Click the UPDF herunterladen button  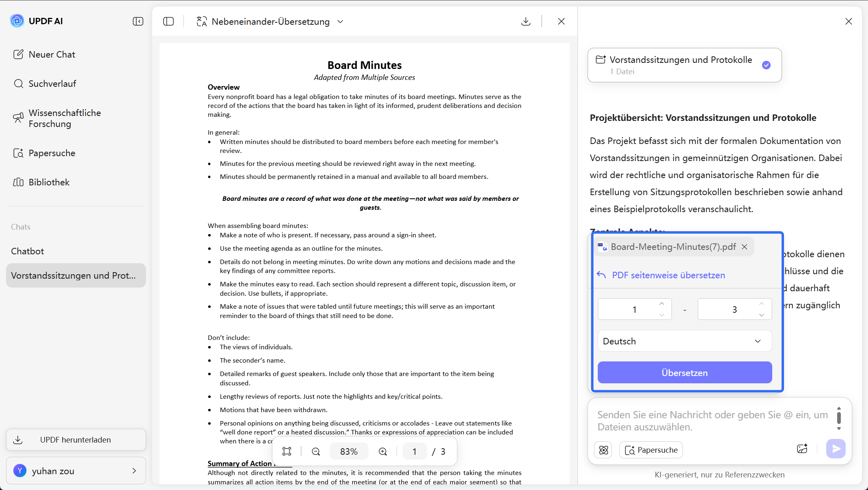[x=76, y=440]
